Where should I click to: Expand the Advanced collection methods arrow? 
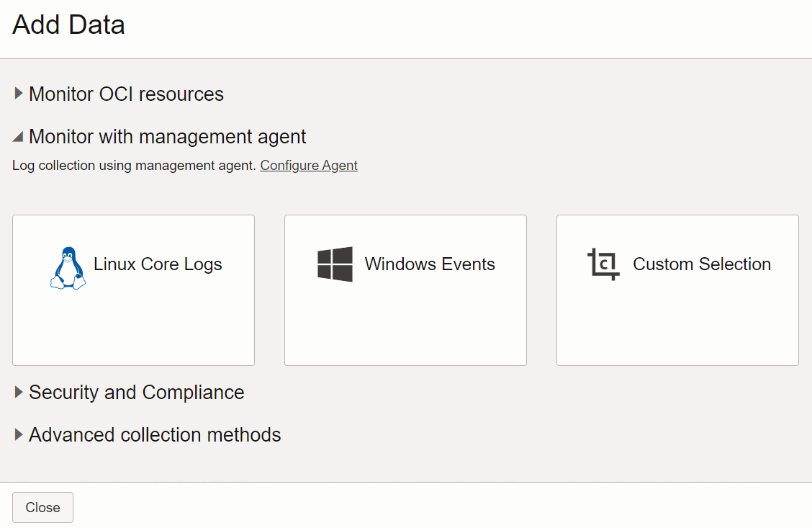pos(19,434)
